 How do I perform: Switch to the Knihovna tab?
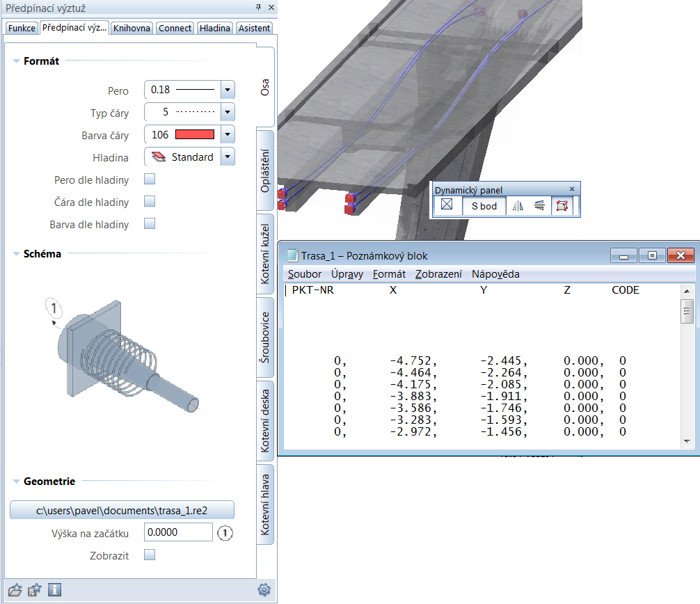132,29
